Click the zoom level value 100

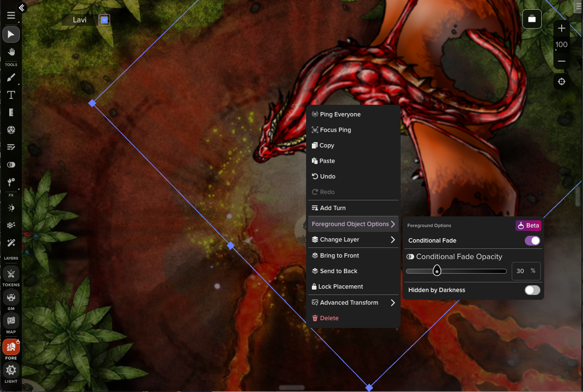tap(562, 45)
